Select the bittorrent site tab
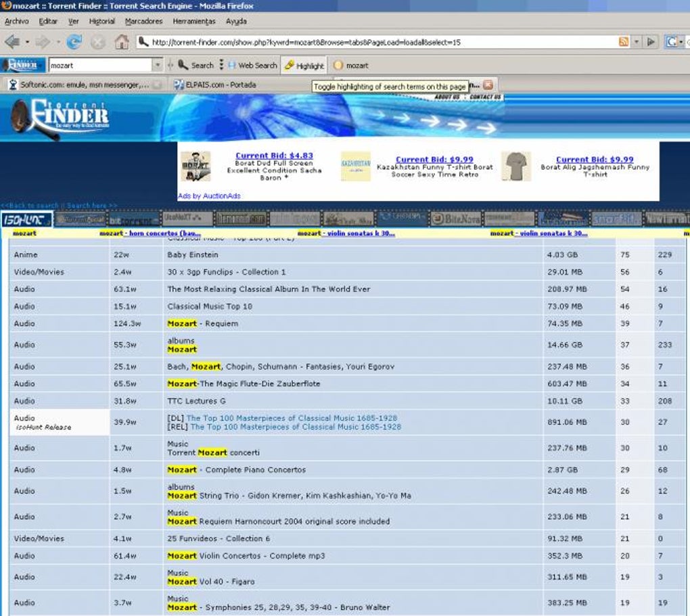Screen dimensions: 690x616 coord(134,219)
